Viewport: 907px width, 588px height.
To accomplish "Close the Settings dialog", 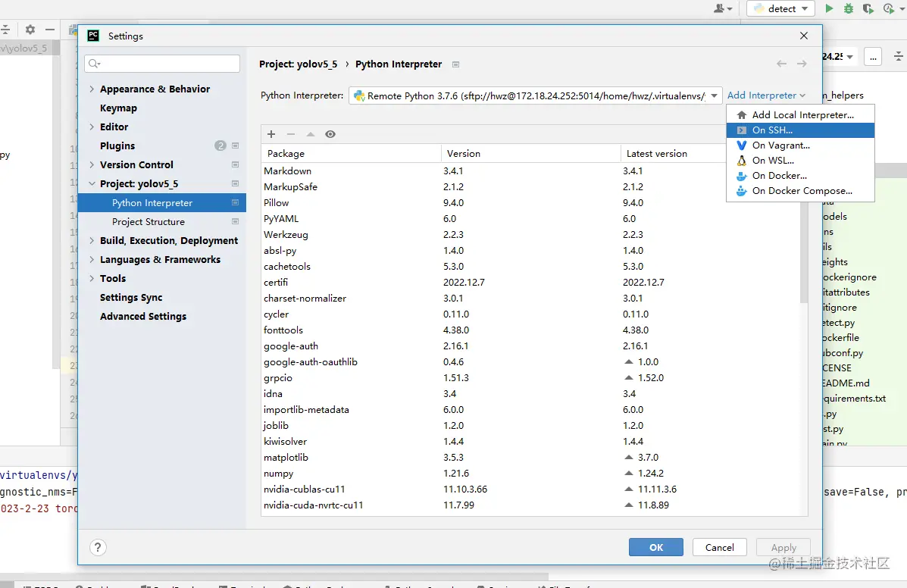I will click(803, 36).
